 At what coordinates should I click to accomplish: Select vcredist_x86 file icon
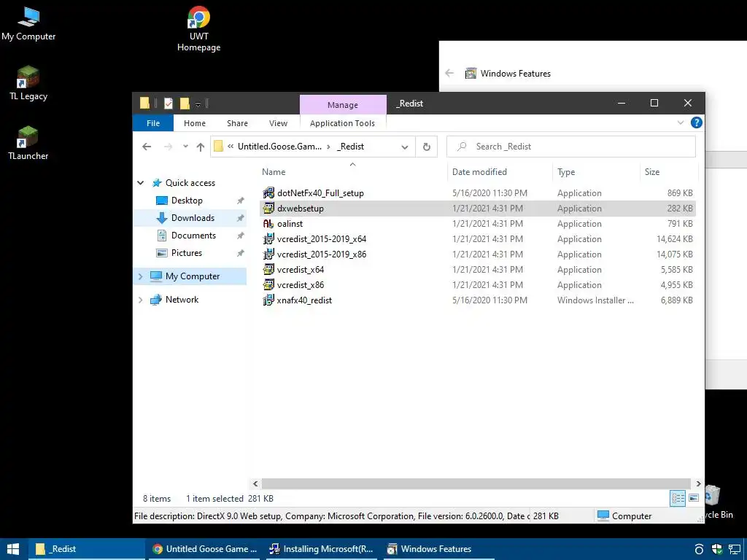click(268, 285)
